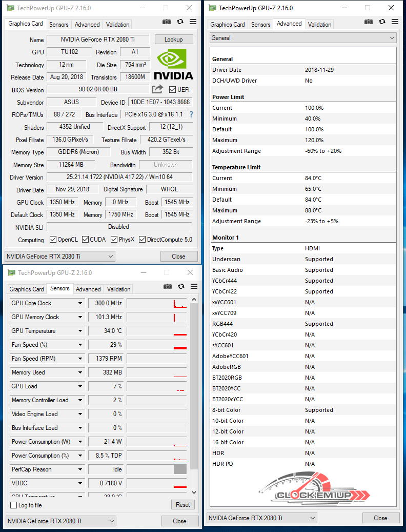This screenshot has height=532, width=406.
Task: Toggle the UEFI checkbox
Action: click(172, 90)
